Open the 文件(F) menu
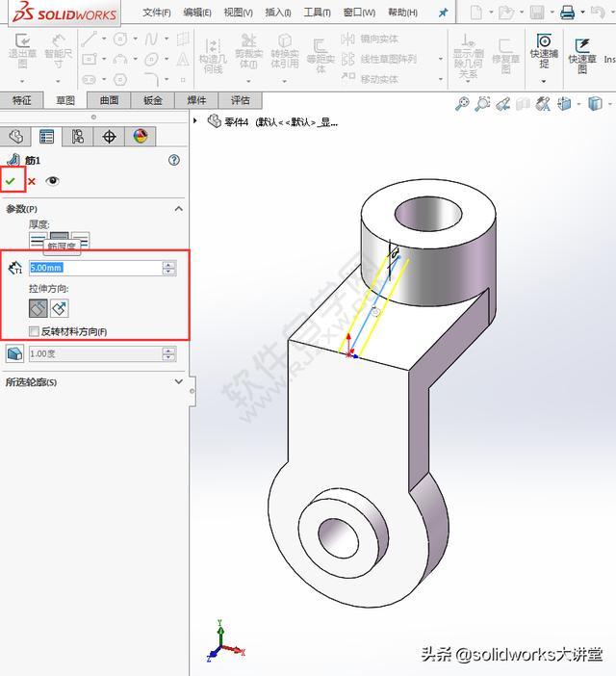 tap(156, 13)
